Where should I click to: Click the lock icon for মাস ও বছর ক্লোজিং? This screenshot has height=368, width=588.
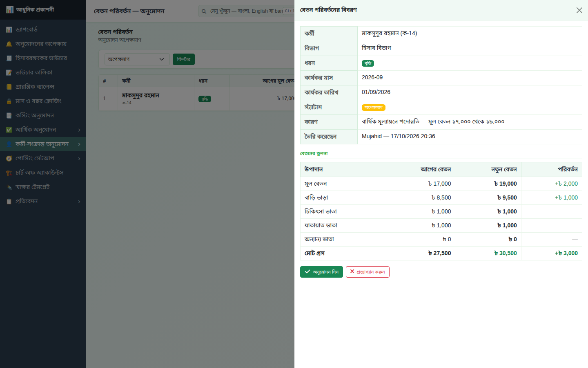pos(9,101)
